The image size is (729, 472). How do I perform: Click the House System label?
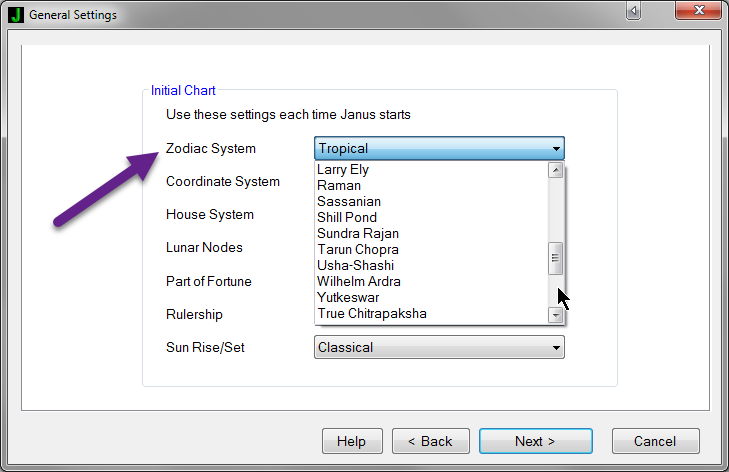[x=210, y=214]
